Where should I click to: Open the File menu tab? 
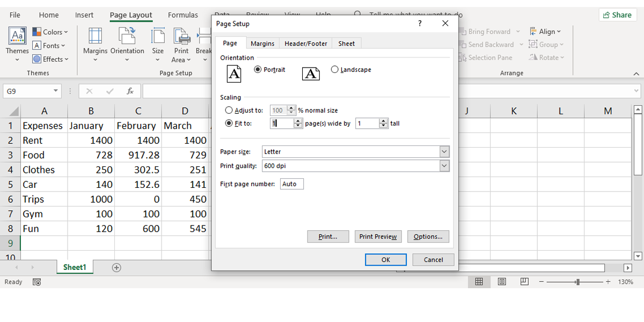click(15, 15)
